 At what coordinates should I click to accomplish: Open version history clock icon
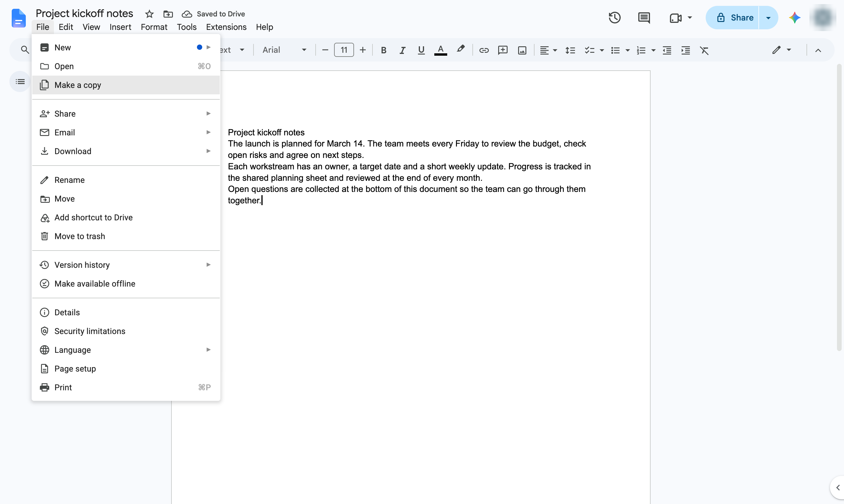click(x=615, y=18)
